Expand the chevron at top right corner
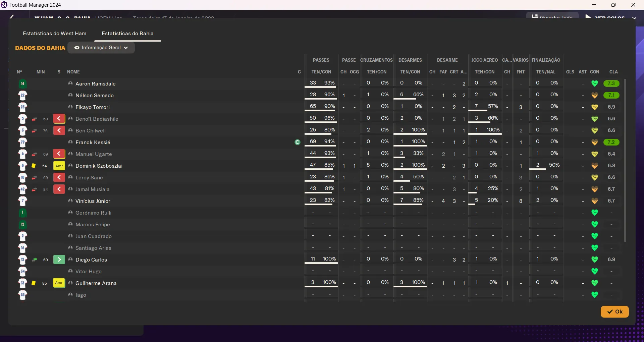 634,18
